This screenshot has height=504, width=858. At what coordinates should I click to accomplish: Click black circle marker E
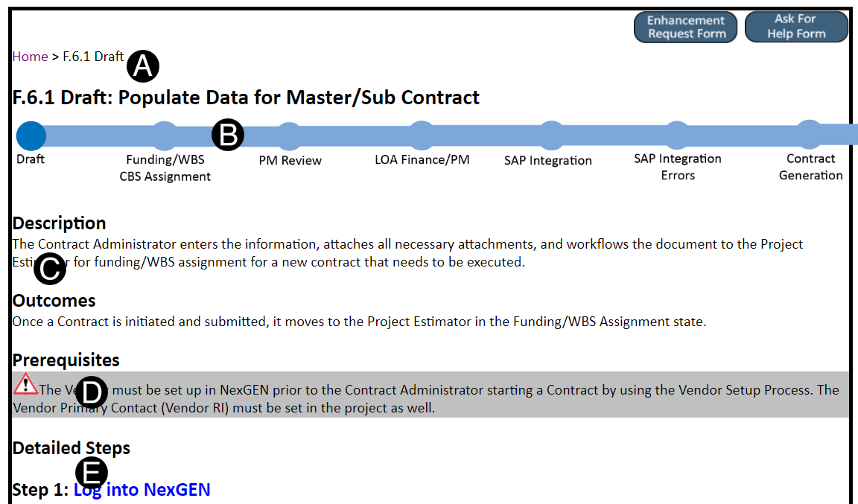[x=92, y=473]
